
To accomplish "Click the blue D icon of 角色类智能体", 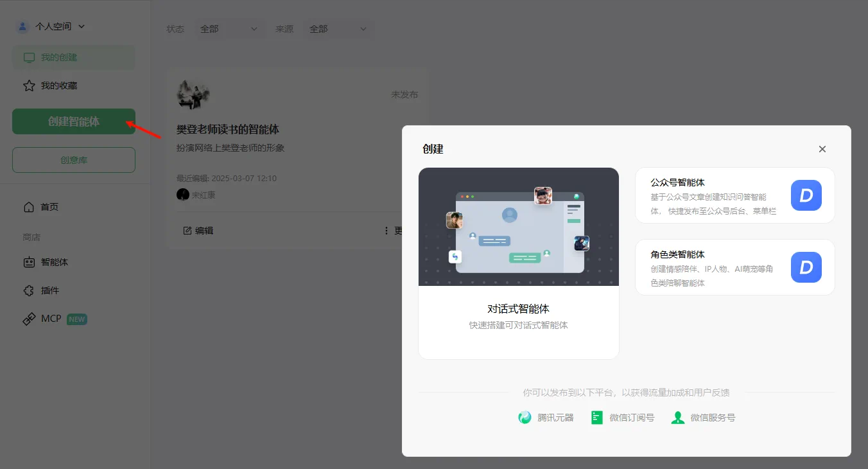I will coord(806,267).
